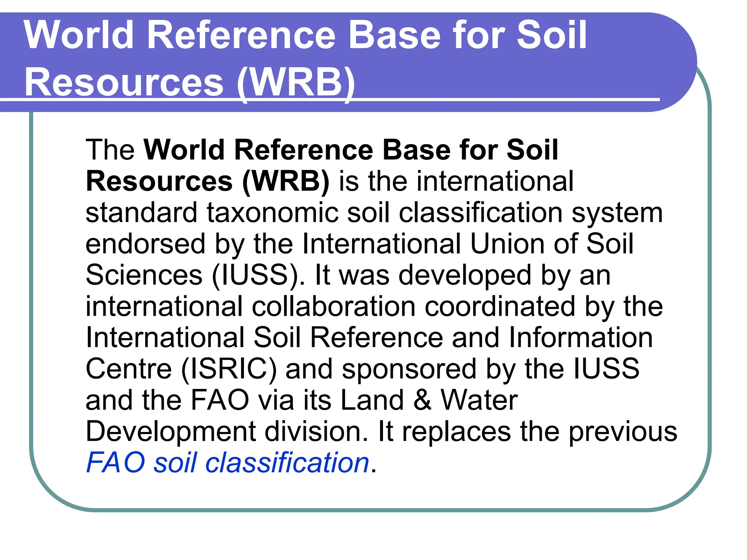Click the phrase 'Land & Water'
Screen dimensions: 747x560
[x=429, y=400]
